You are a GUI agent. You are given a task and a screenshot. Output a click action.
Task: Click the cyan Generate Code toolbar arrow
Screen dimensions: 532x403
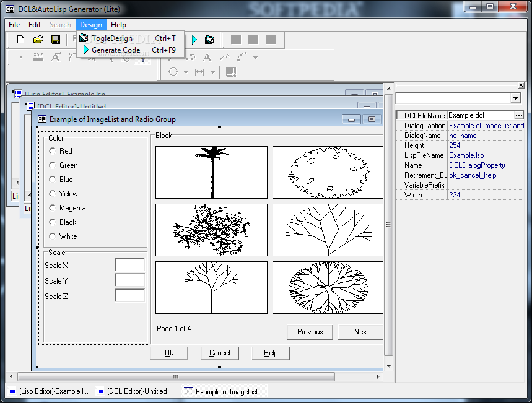coord(194,40)
